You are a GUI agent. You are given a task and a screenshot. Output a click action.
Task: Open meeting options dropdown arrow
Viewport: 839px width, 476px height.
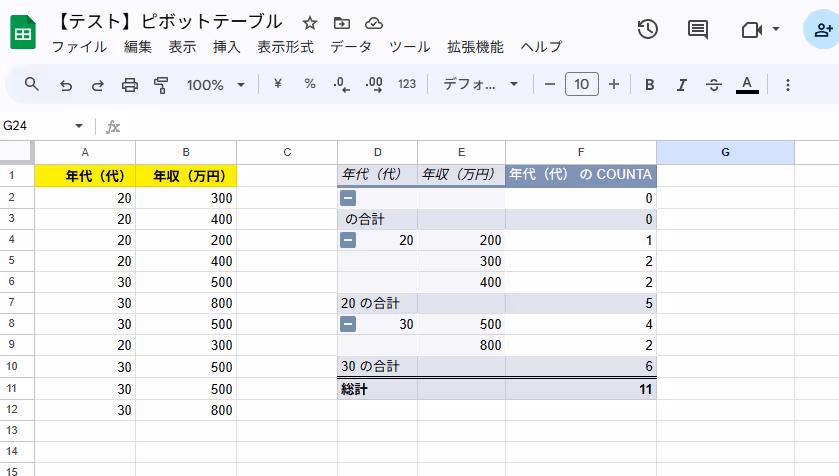point(776,29)
